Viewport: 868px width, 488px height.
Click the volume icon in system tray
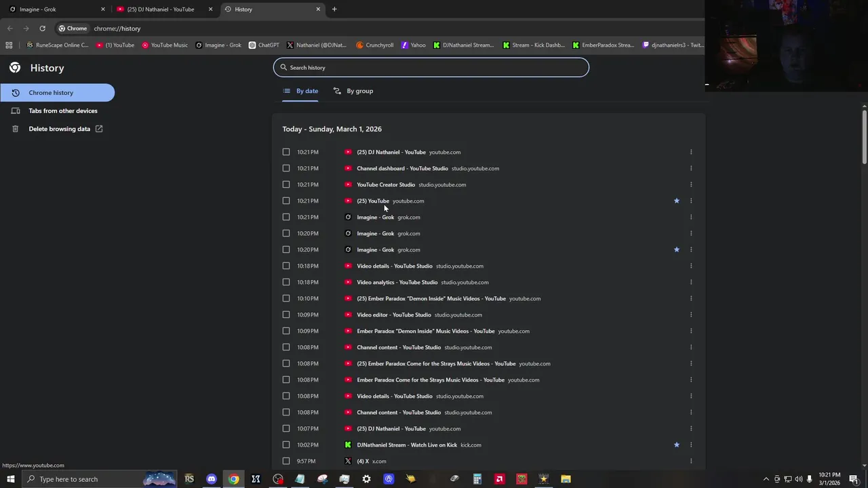click(x=798, y=479)
